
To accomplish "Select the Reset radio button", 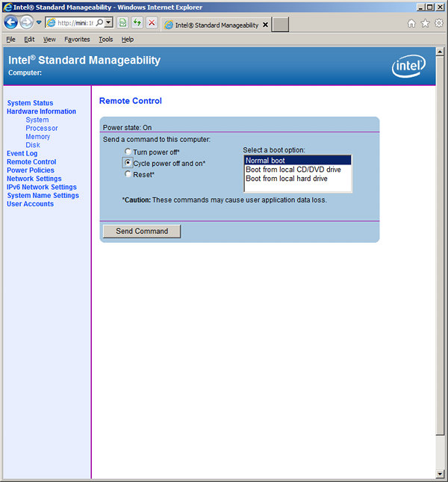I will [x=128, y=174].
